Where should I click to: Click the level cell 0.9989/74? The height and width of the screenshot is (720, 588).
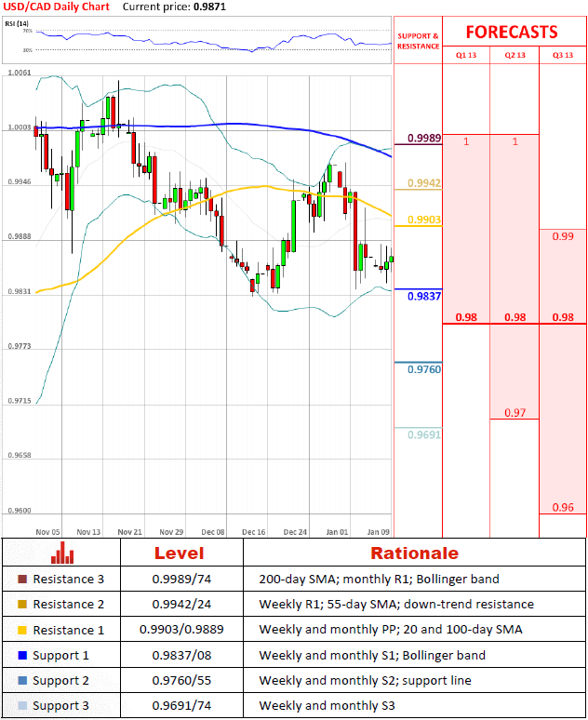pos(181,579)
